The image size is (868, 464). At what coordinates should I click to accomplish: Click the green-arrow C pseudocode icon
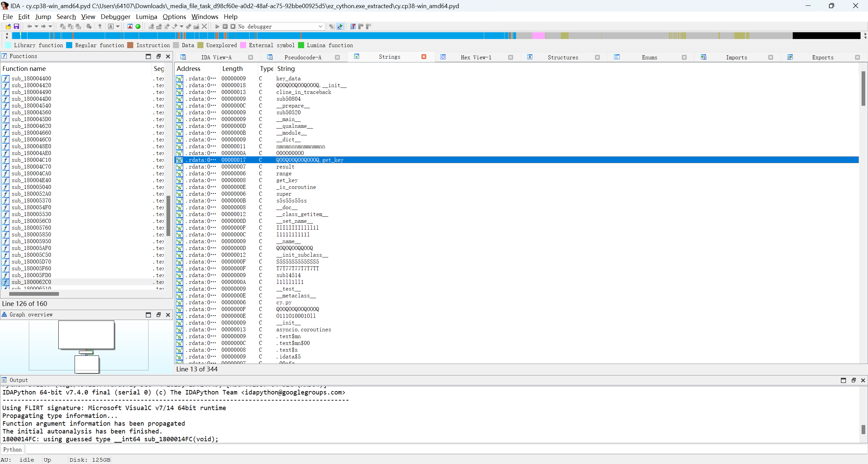340,26
